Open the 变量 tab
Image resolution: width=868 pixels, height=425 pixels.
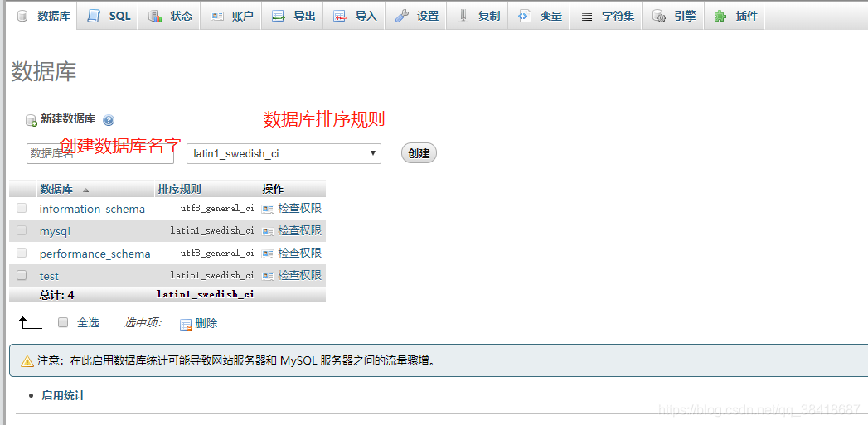click(539, 16)
